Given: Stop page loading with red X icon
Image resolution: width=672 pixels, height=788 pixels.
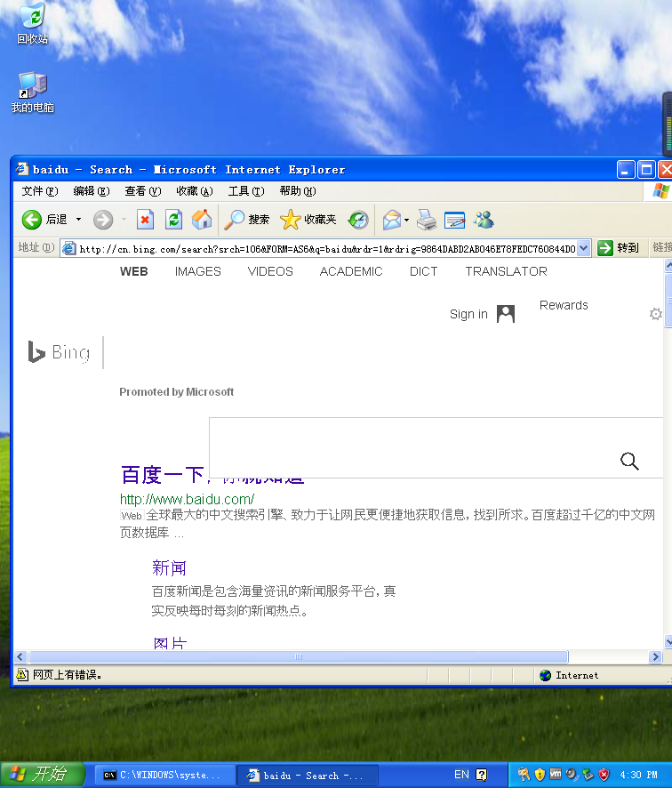Looking at the screenshot, I should tap(145, 220).
